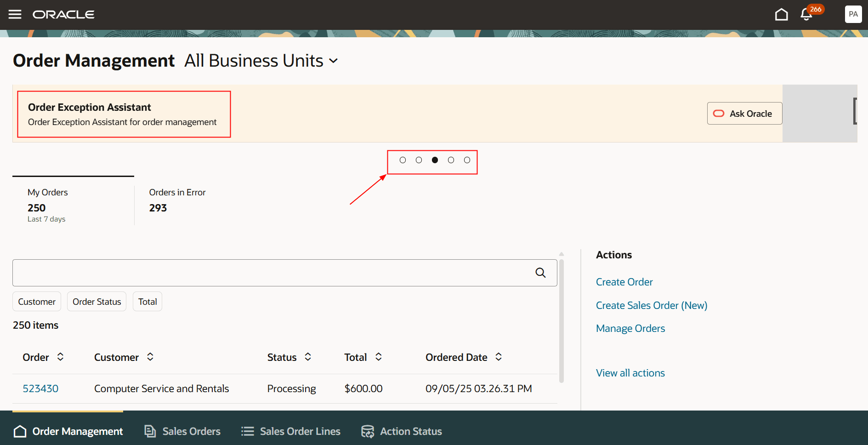The width and height of the screenshot is (868, 445).
Task: Click the home icon in the header
Action: point(781,14)
